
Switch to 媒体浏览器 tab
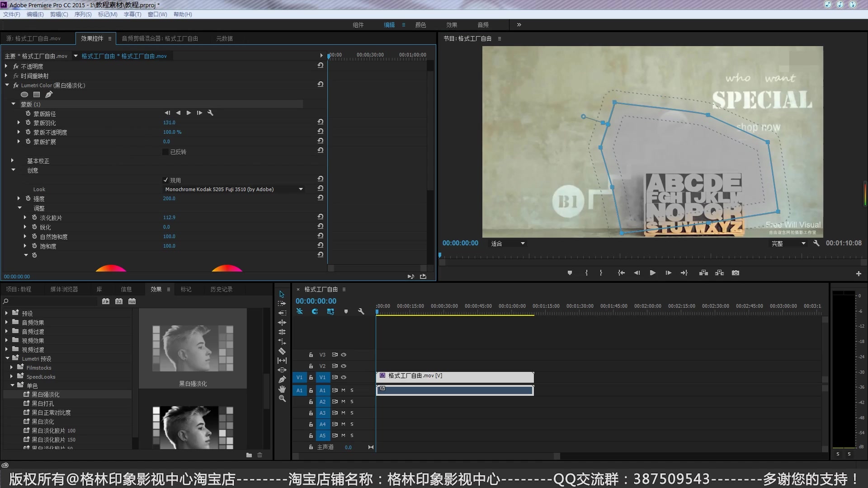64,289
